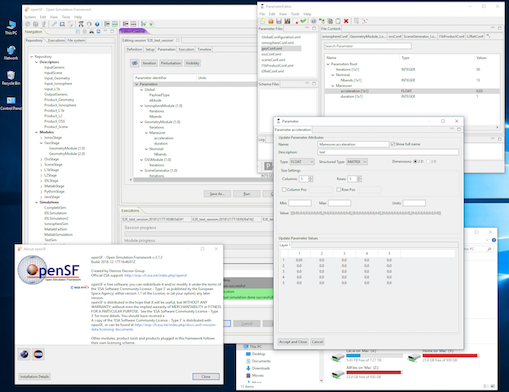
Task: Click the eye icon beside Iteration button
Action: tap(135, 63)
